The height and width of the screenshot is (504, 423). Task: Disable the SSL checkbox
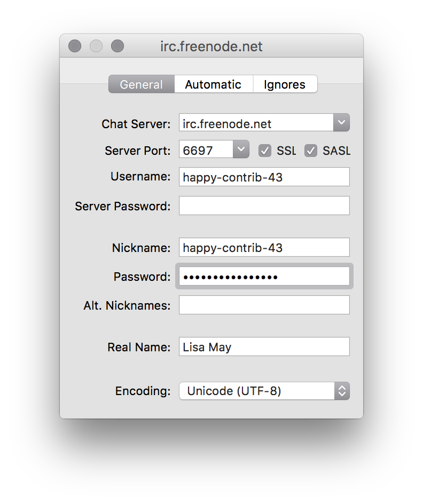[x=265, y=151]
